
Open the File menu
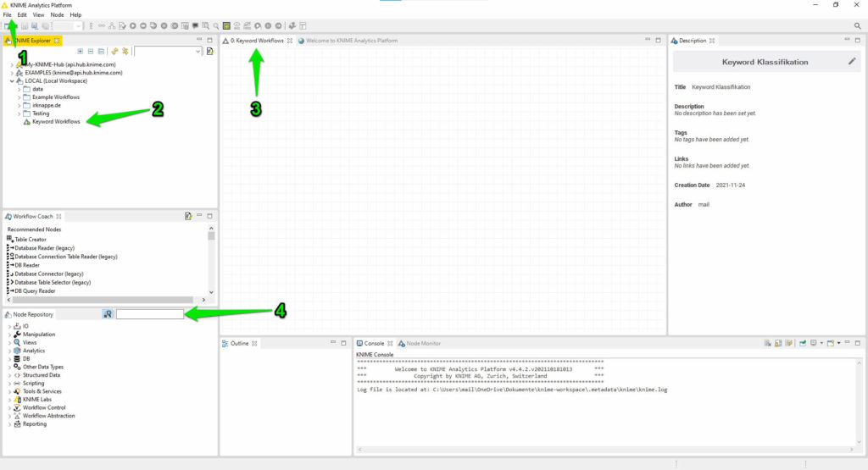(7, 15)
